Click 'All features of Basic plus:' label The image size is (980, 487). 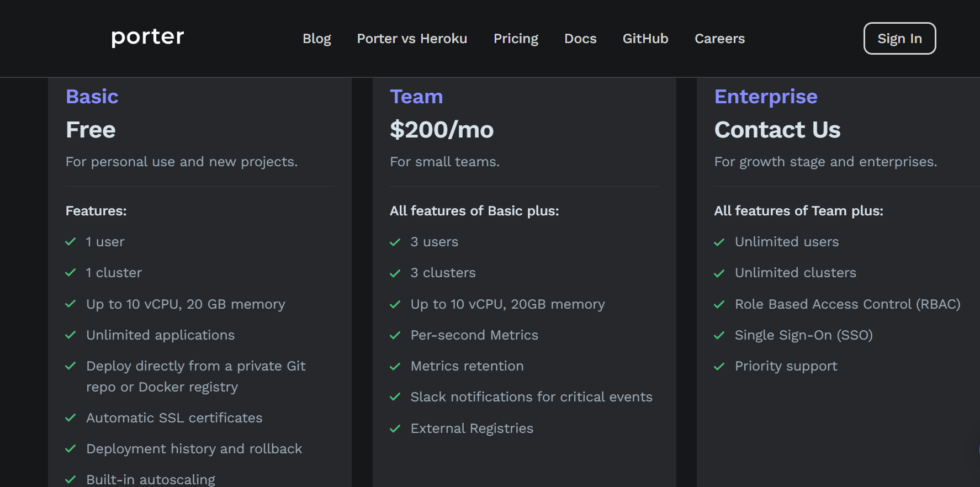pyautogui.click(x=474, y=211)
